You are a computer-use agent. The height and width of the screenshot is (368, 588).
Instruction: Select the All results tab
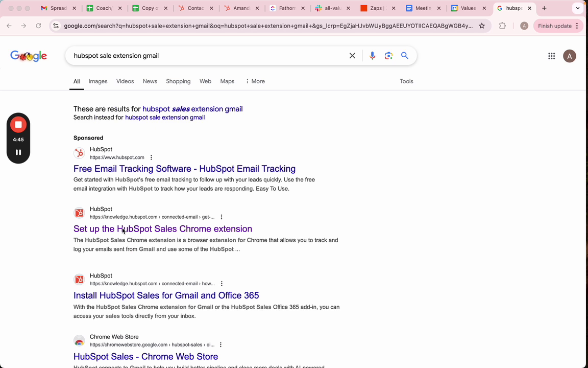pyautogui.click(x=77, y=81)
